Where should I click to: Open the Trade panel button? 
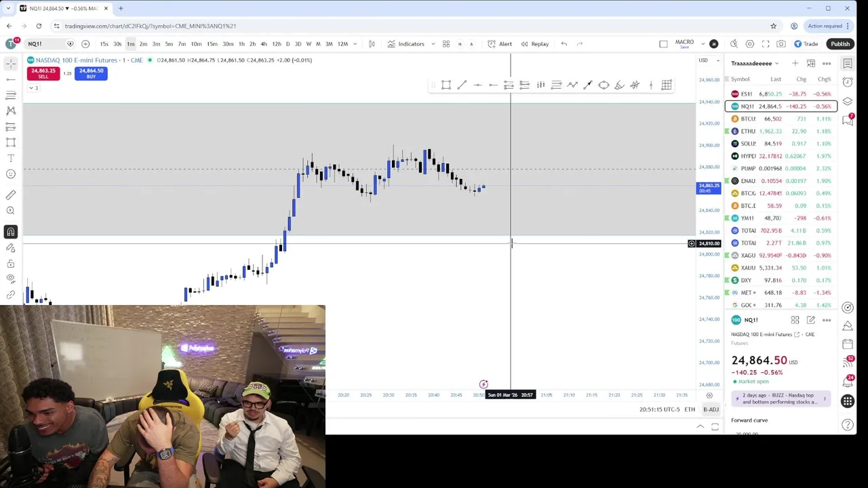coord(806,44)
